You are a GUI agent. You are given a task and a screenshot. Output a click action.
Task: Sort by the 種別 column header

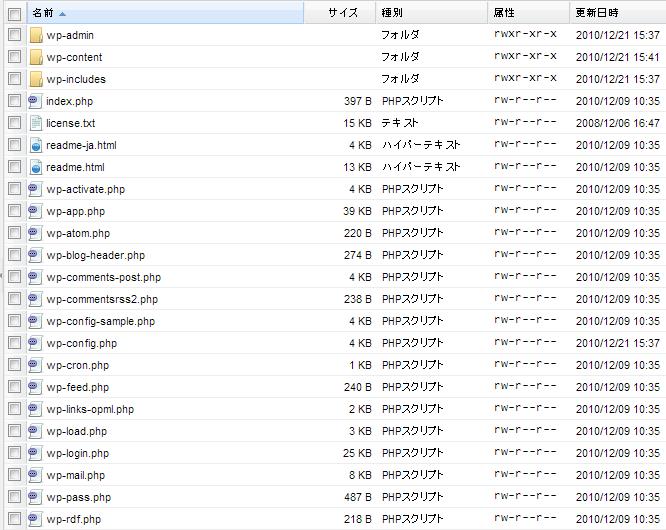click(x=432, y=13)
